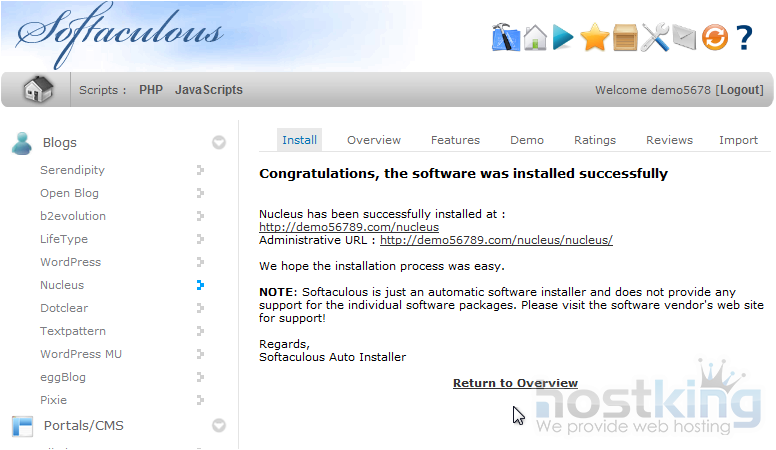
Task: Click the Logout link
Action: click(x=740, y=90)
